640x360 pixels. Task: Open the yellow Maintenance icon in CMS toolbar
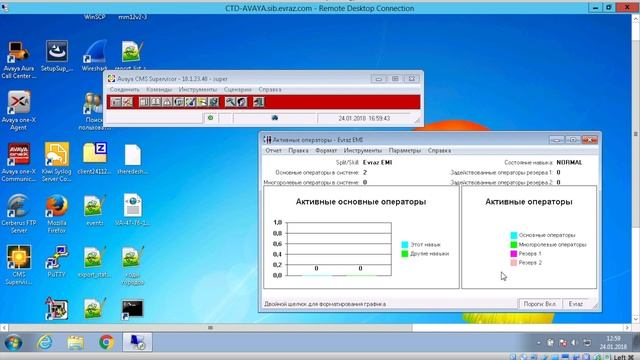[202, 102]
